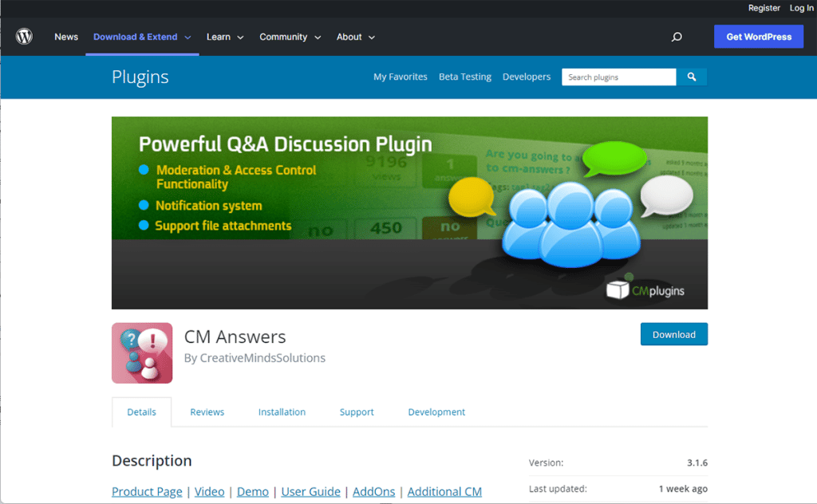This screenshot has height=504, width=817.
Task: Open the Download & Extend menu
Action: click(x=136, y=37)
